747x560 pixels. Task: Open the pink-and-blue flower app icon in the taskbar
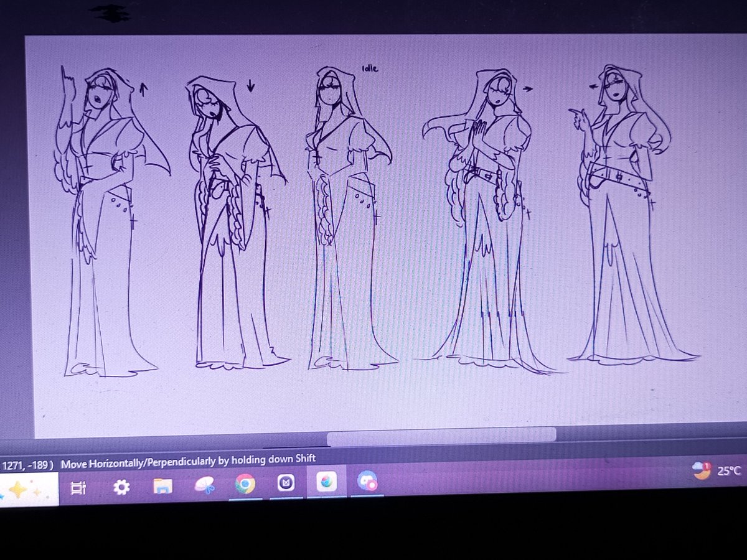pos(204,485)
